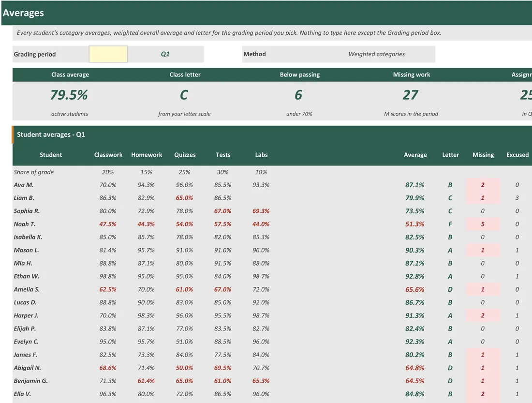Select the Class average 79.5% value
Image resolution: width=532 pixels, height=403 pixels.
tap(69, 95)
